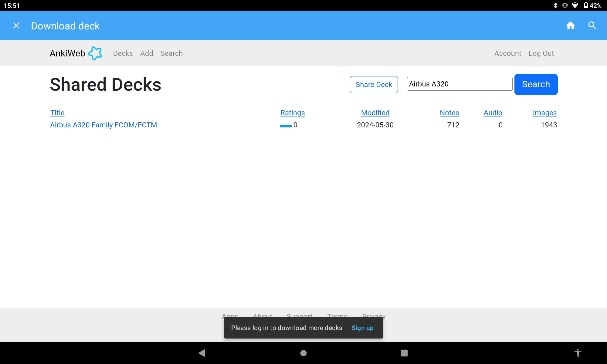Screen dimensions: 607x364
Task: Sort by Modified column header
Action: point(375,113)
